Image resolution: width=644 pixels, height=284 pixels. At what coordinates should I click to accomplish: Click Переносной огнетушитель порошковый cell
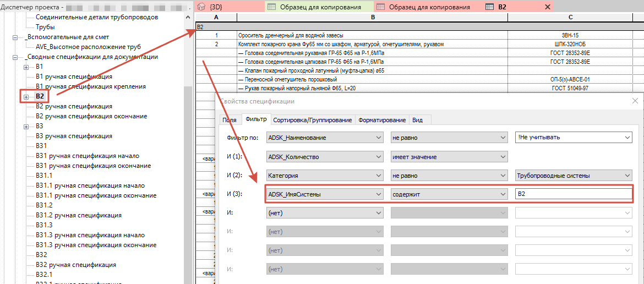(x=373, y=79)
